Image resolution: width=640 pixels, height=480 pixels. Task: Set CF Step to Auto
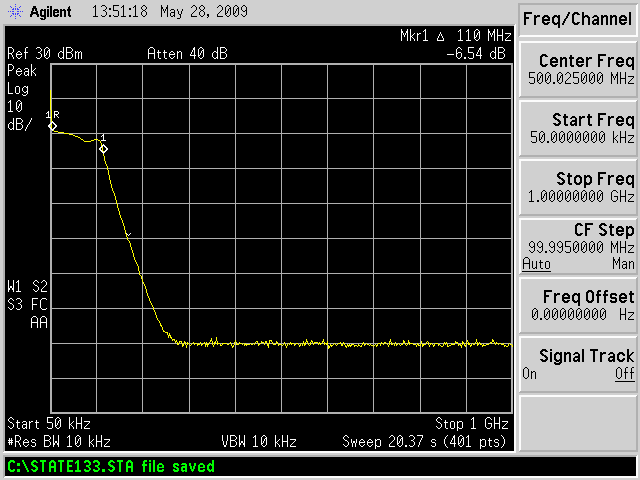tap(536, 264)
